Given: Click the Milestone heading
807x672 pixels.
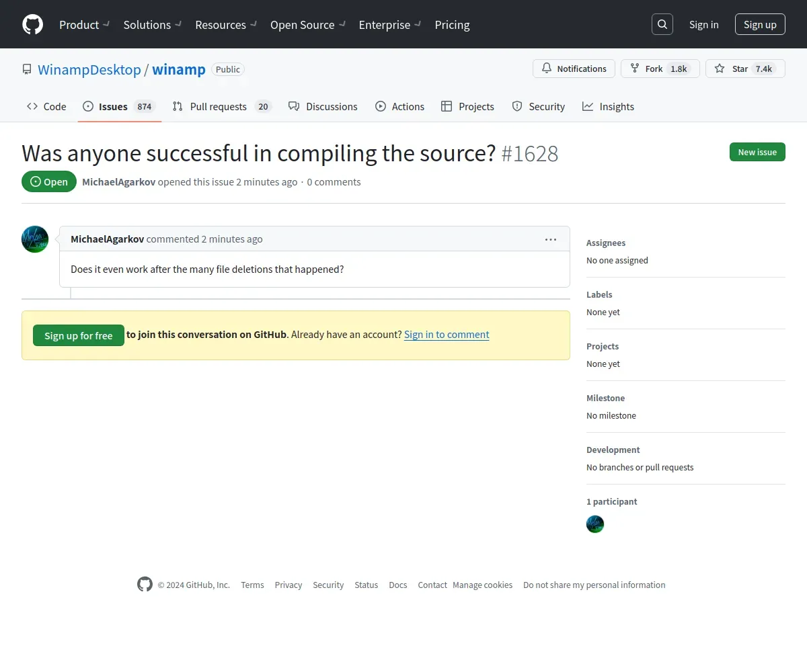Looking at the screenshot, I should (x=605, y=398).
